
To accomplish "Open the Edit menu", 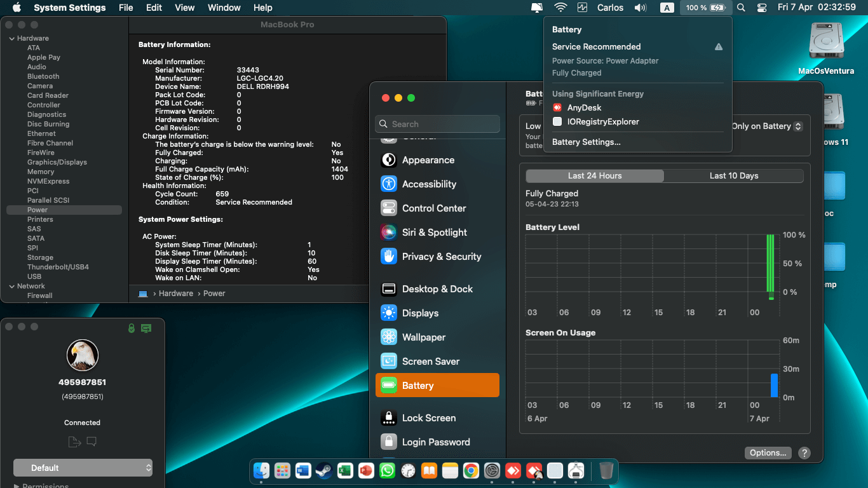I will [154, 8].
